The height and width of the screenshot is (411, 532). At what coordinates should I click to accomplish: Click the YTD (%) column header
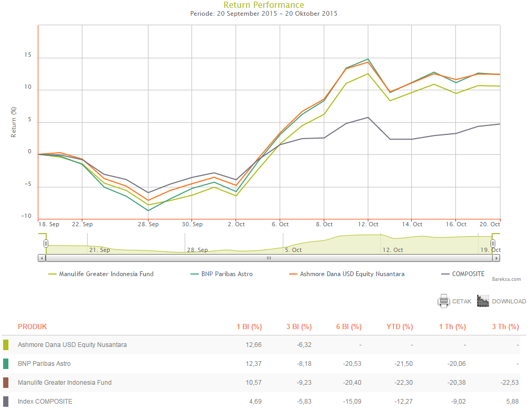400,326
